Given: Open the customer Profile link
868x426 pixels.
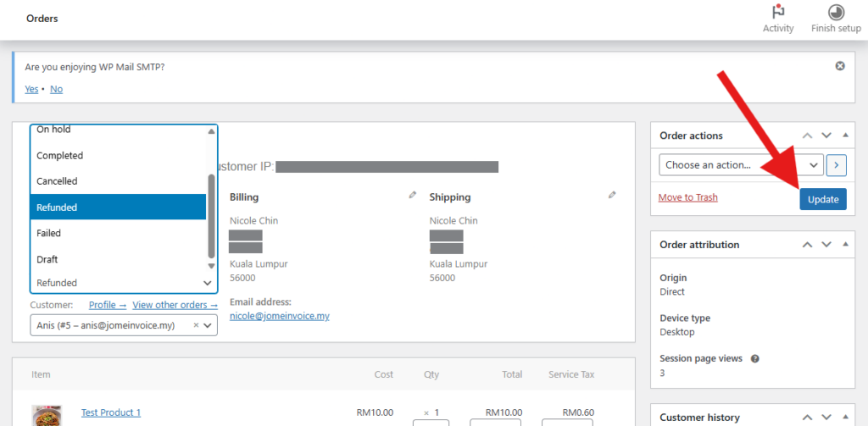Looking at the screenshot, I should 108,305.
